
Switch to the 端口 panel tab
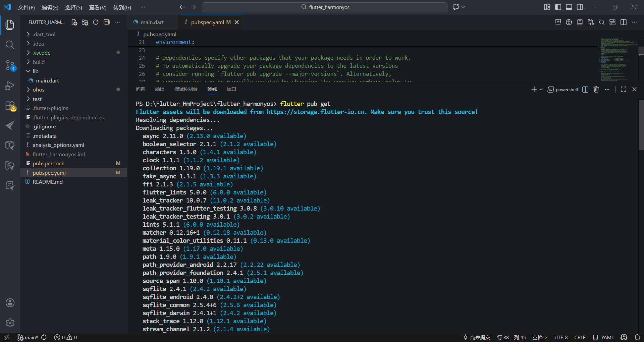pos(231,89)
